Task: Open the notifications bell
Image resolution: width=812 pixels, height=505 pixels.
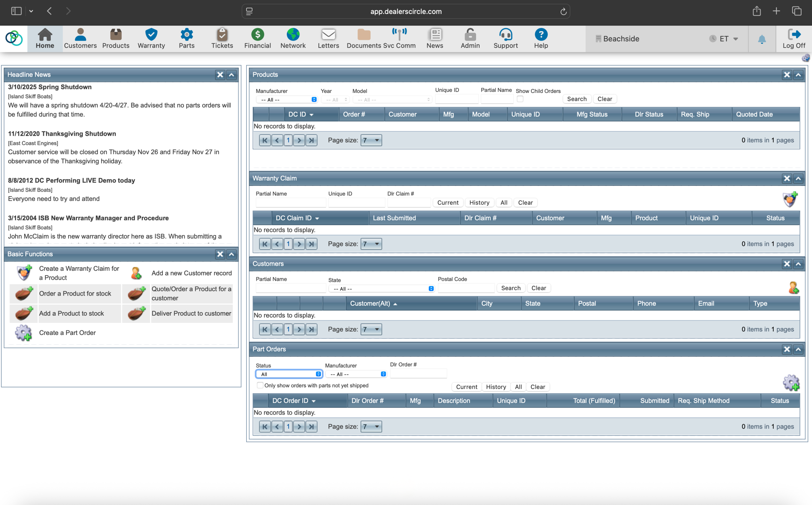Action: (762, 39)
